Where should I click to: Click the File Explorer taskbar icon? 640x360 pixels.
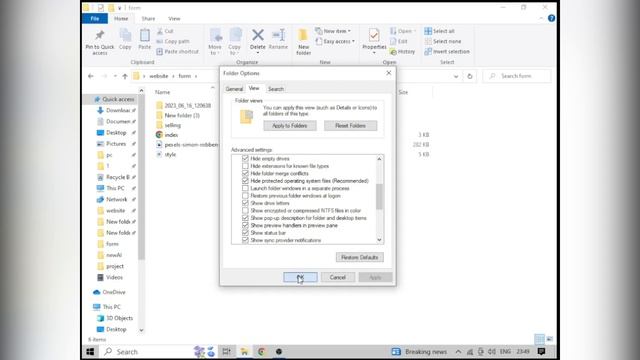pyautogui.click(x=244, y=352)
